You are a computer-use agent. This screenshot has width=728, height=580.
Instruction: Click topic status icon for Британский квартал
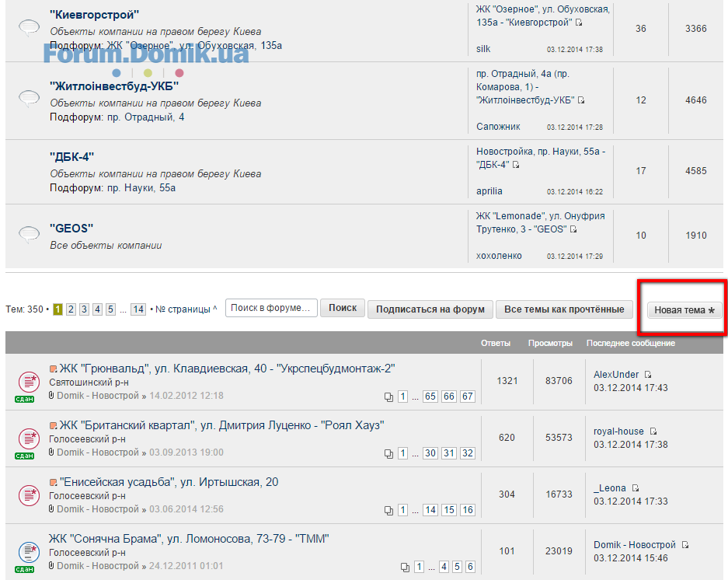[29, 439]
